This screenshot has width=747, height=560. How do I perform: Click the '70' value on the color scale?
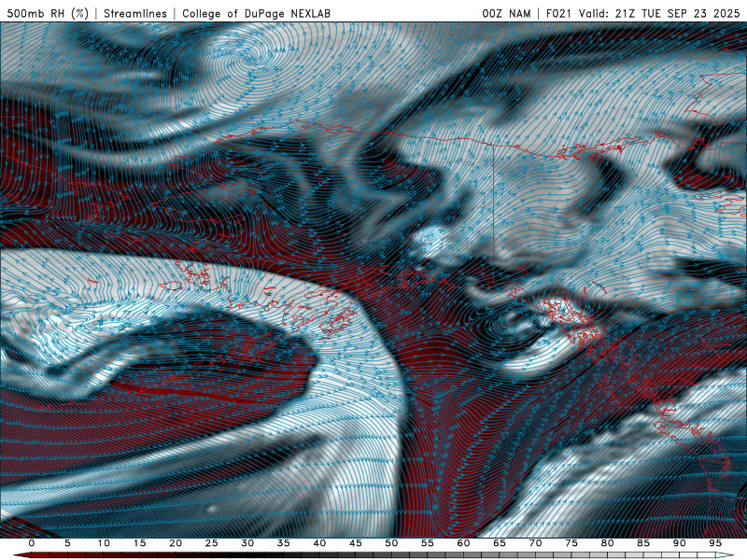(535, 543)
